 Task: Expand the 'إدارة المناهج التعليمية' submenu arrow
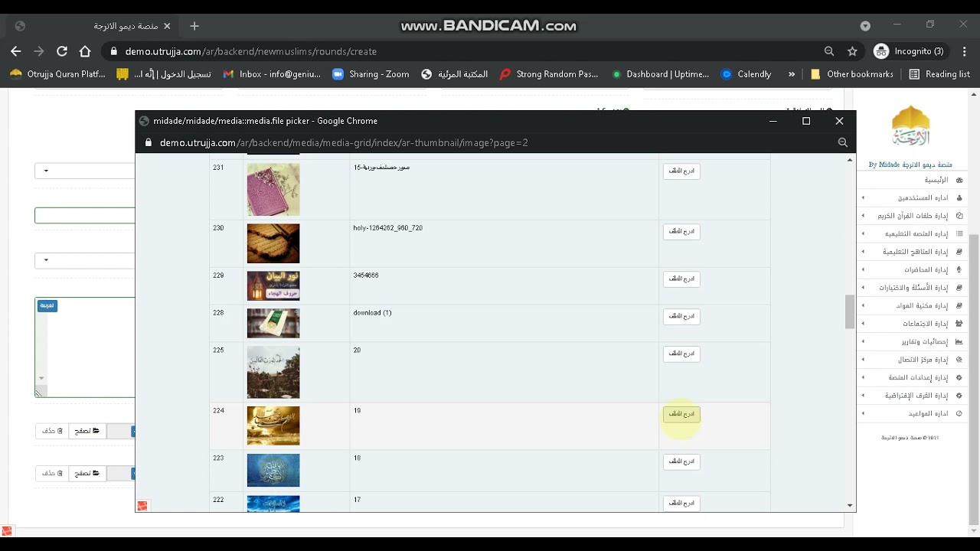(x=863, y=252)
